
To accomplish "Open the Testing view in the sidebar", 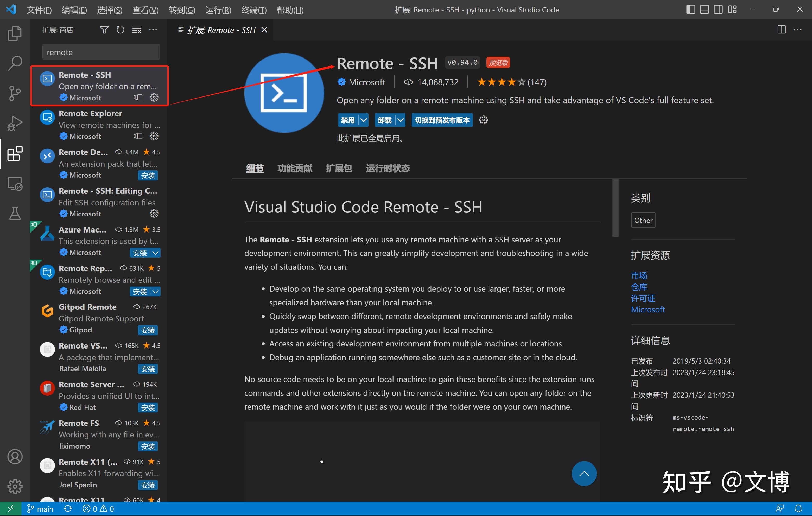I will (x=15, y=214).
